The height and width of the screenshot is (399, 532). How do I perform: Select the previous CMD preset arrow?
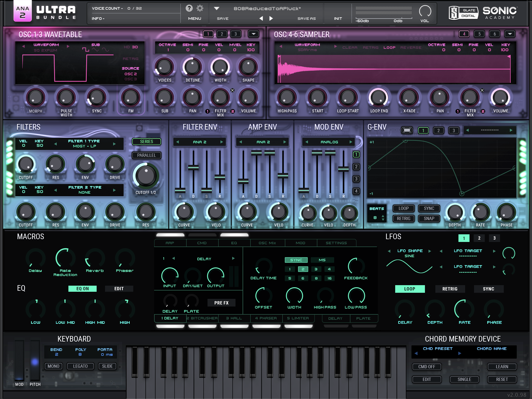tap(416, 354)
